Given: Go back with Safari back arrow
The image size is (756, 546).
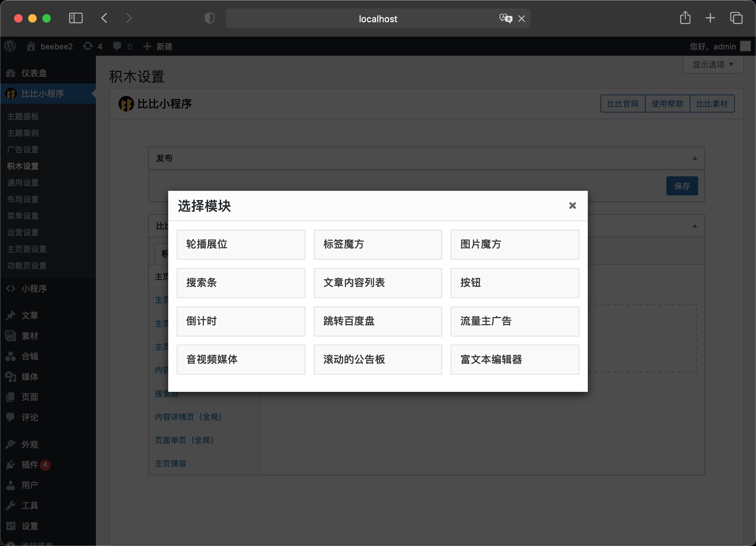Looking at the screenshot, I should [x=104, y=18].
